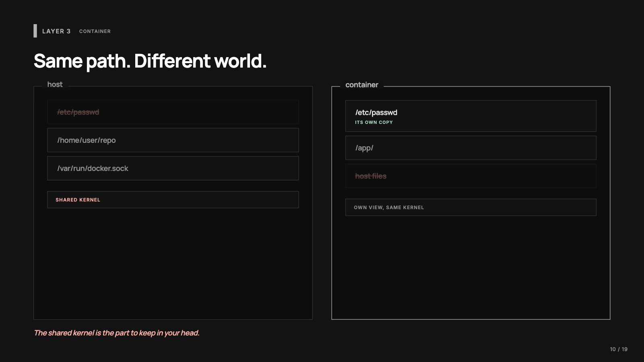The width and height of the screenshot is (644, 362).
Task: Click the 10 / 19 page counter
Action: click(x=619, y=349)
